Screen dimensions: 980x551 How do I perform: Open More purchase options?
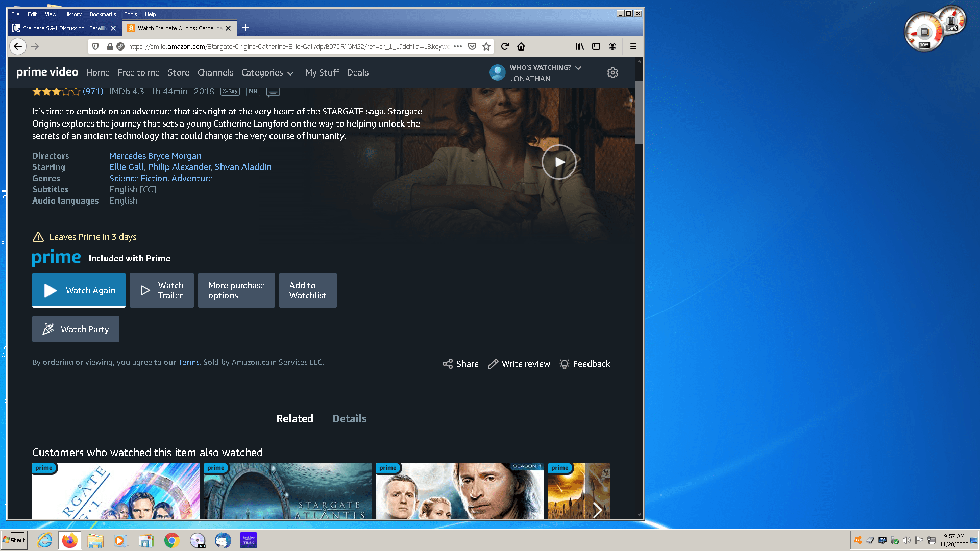coord(236,290)
